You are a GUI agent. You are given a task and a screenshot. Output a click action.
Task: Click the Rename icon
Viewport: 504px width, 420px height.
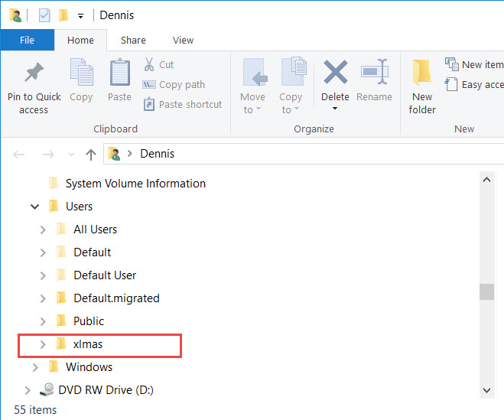(x=375, y=72)
